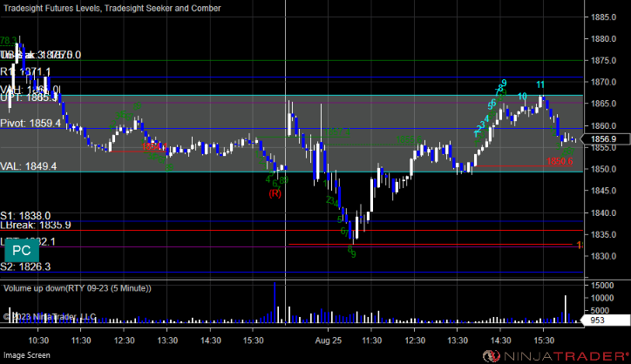Click the cyan count number 10

[x=522, y=97]
